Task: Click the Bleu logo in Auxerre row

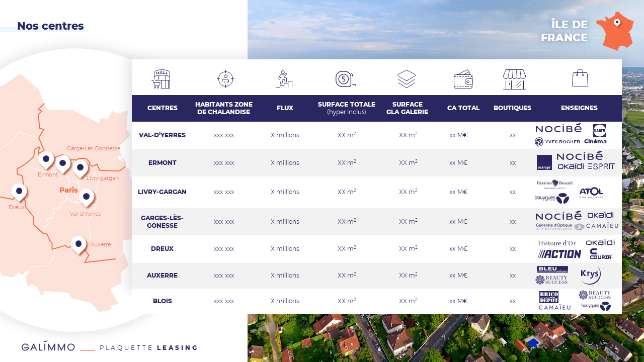Action: coord(552,269)
